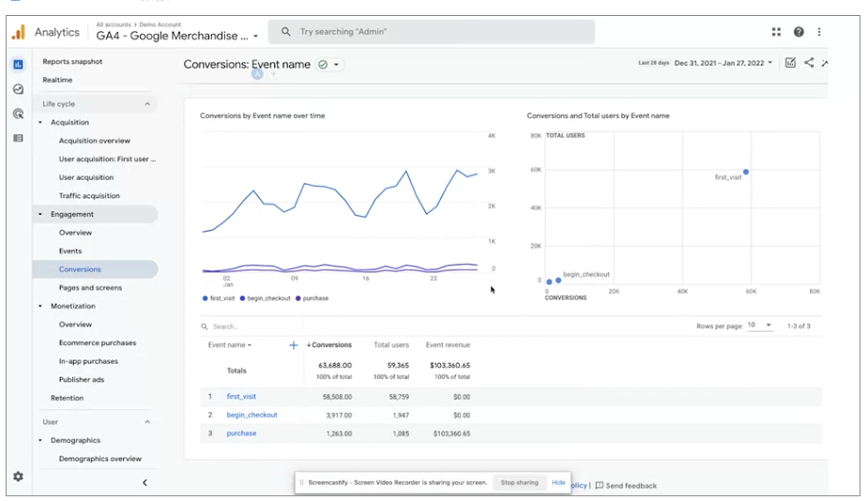868x501 pixels.
Task: Open Demographics overview
Action: [x=100, y=459]
